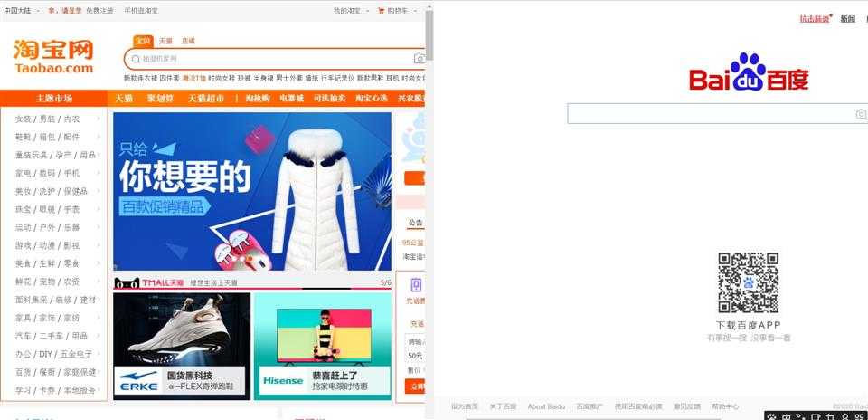Open the white coat promotional banner

(252, 191)
